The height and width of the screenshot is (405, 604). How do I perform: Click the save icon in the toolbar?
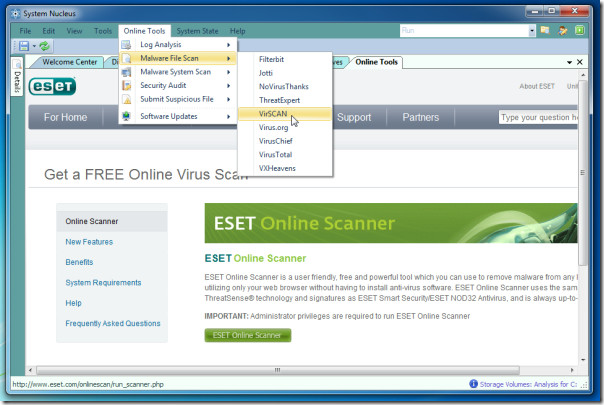click(x=24, y=46)
